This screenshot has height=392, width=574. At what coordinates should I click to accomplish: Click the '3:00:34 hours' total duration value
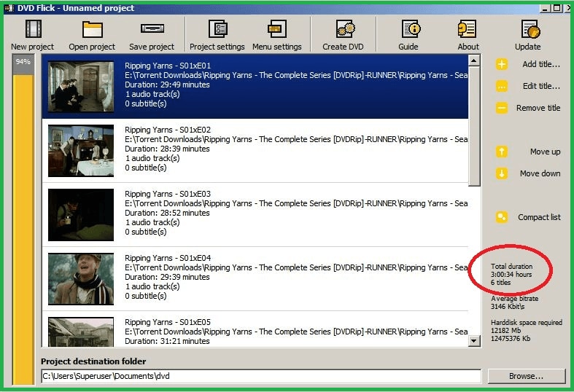[511, 274]
